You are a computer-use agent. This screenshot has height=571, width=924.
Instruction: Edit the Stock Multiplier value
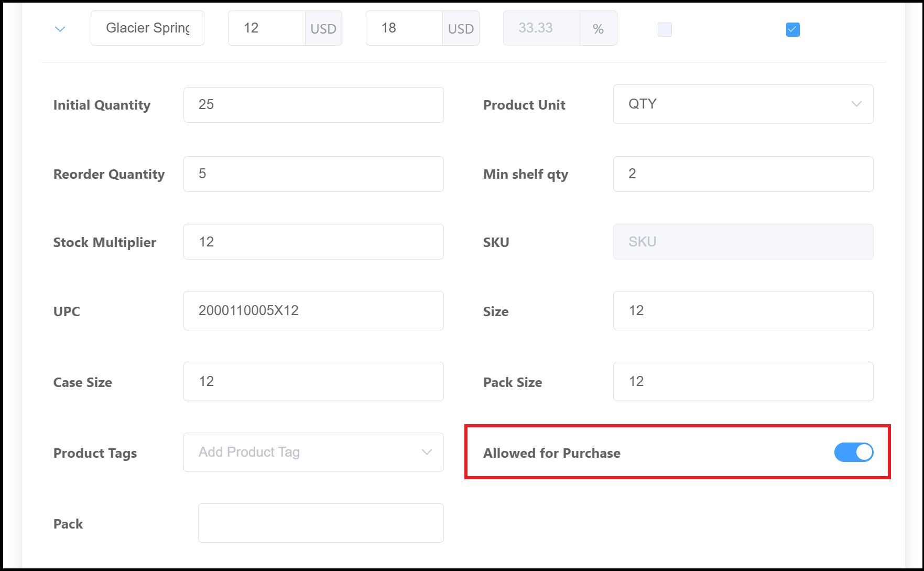point(313,242)
